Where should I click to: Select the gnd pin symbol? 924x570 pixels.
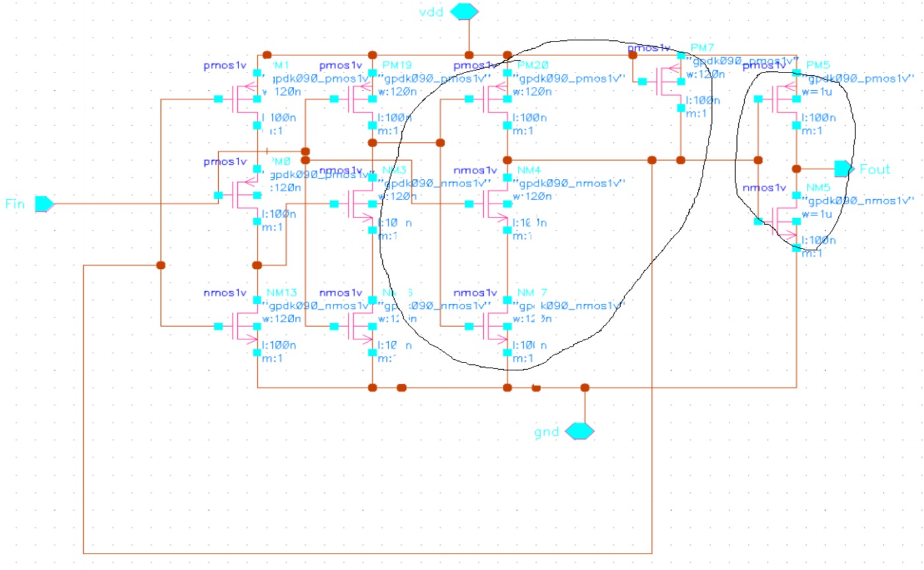click(580, 432)
